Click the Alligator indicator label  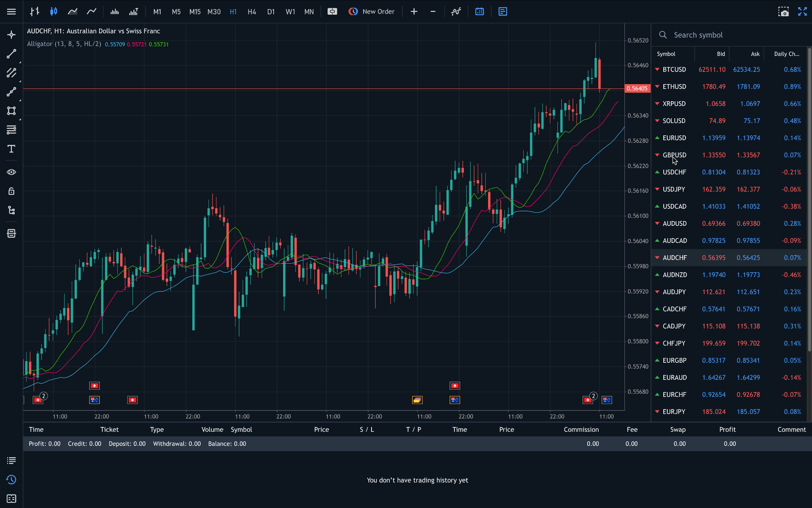(64, 44)
